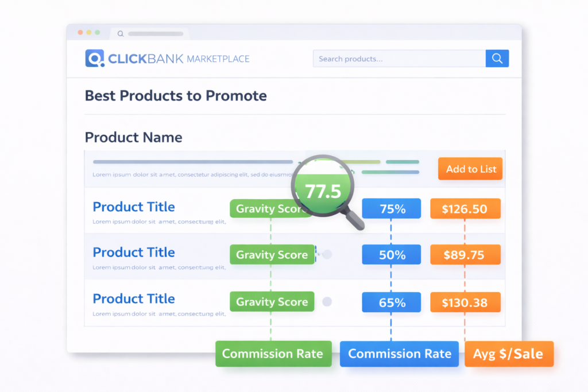Click the $126.50 average sale badge

pos(465,209)
